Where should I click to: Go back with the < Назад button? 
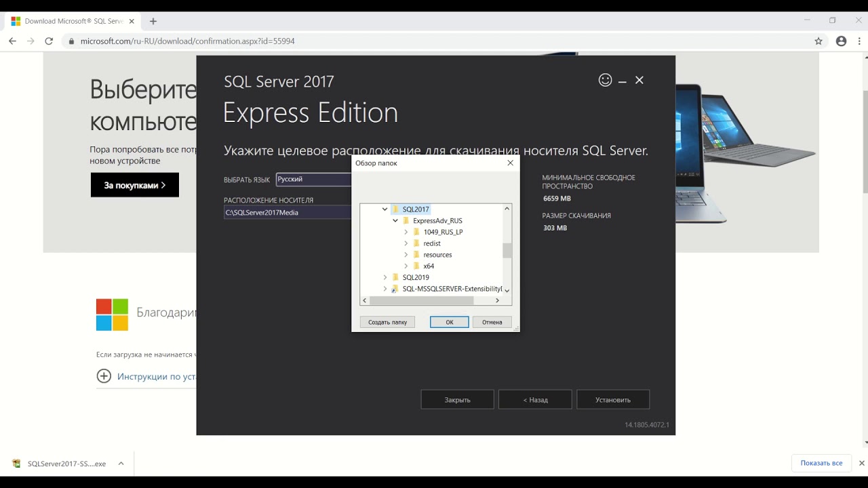click(535, 400)
